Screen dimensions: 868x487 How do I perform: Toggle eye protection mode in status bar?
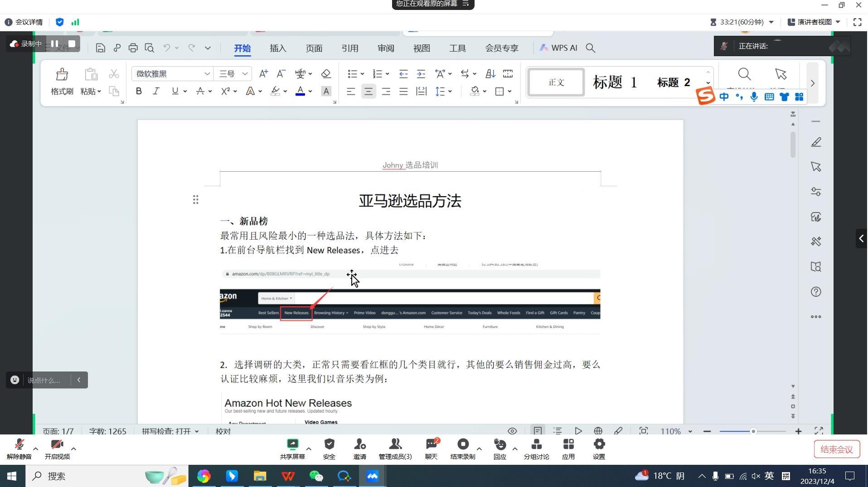pos(512,431)
